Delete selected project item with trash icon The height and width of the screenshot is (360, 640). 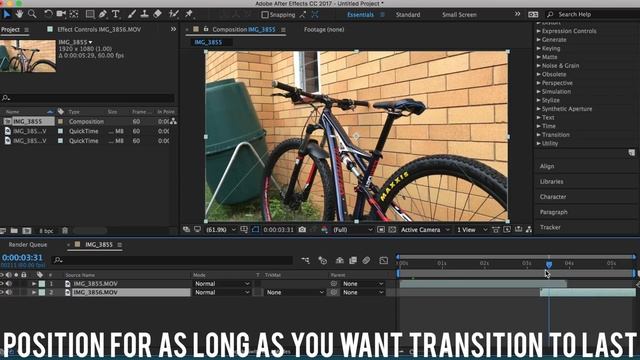pos(65,231)
